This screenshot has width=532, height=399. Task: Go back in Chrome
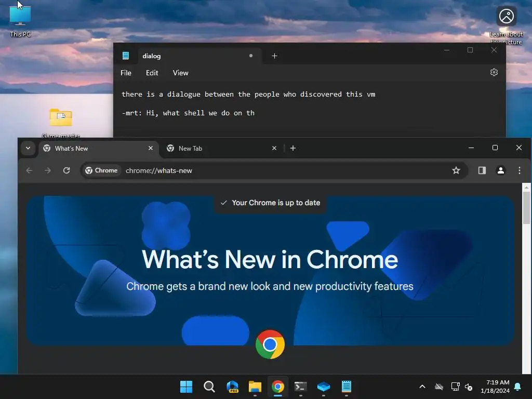pyautogui.click(x=29, y=170)
